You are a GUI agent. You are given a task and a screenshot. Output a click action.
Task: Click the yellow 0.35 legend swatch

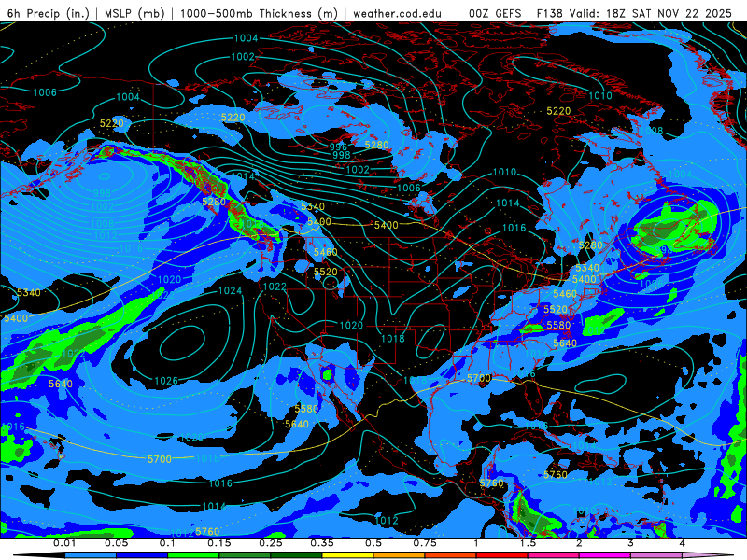[347, 555]
